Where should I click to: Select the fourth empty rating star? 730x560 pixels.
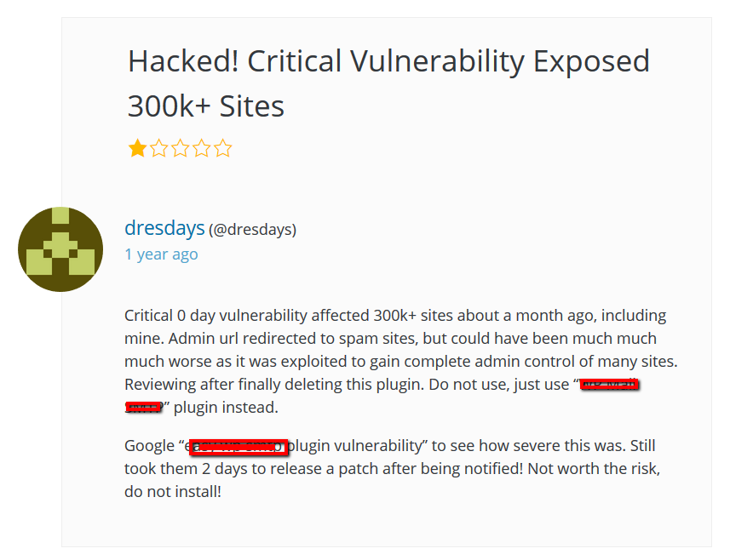[x=201, y=148]
